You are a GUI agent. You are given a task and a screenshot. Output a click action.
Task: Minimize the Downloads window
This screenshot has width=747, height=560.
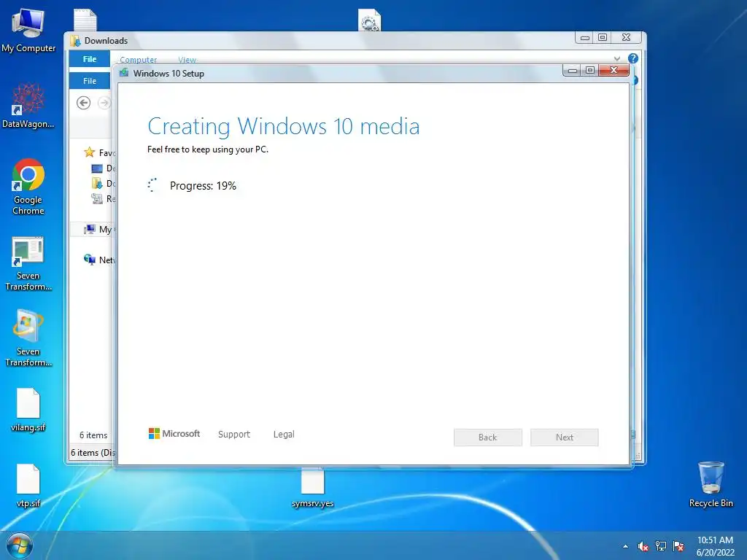tap(585, 38)
